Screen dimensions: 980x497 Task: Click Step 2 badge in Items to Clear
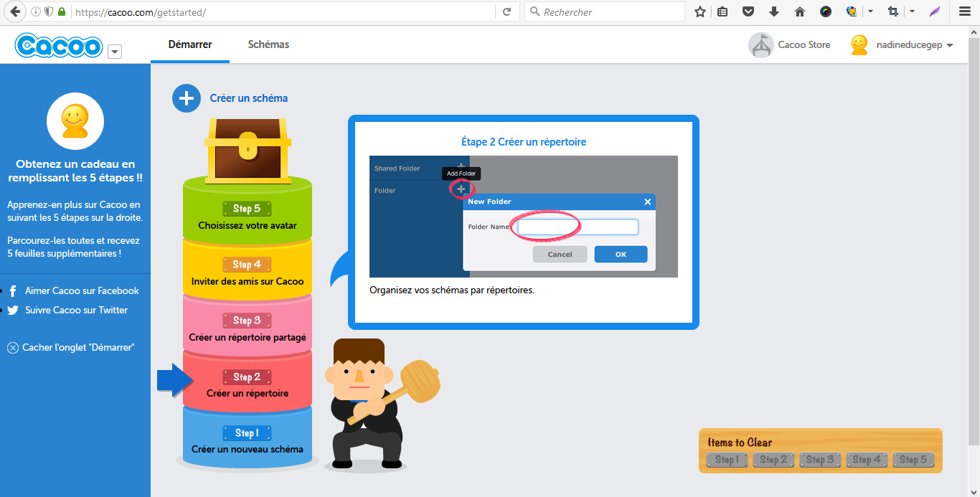(x=773, y=460)
